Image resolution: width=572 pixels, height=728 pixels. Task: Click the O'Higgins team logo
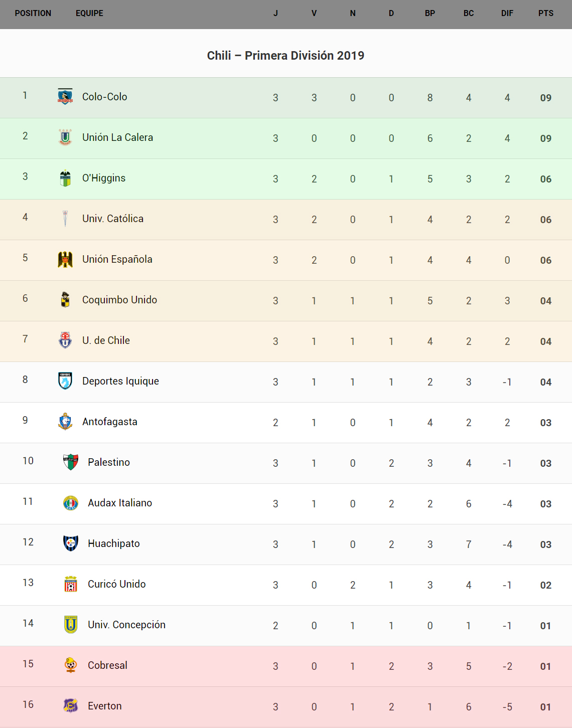point(65,178)
